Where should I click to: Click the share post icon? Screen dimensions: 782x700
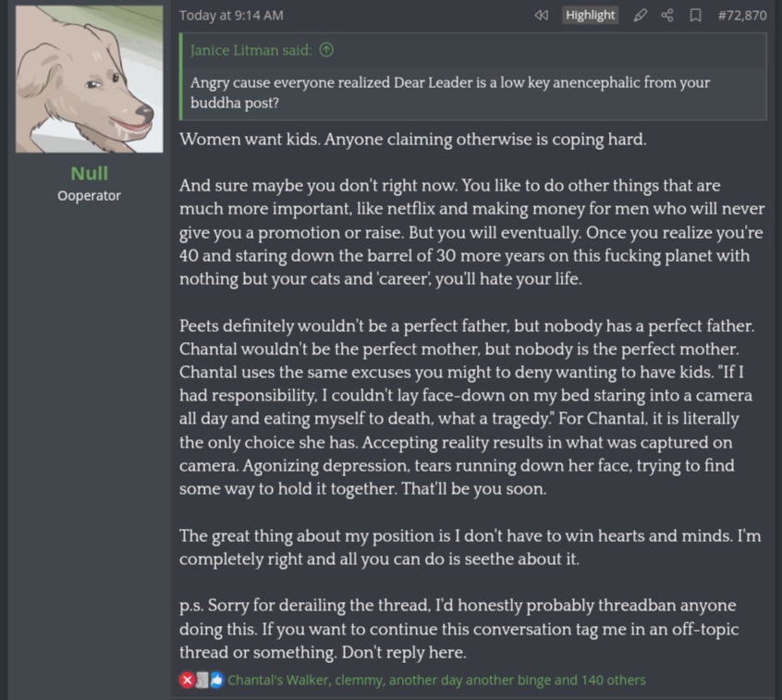666,15
